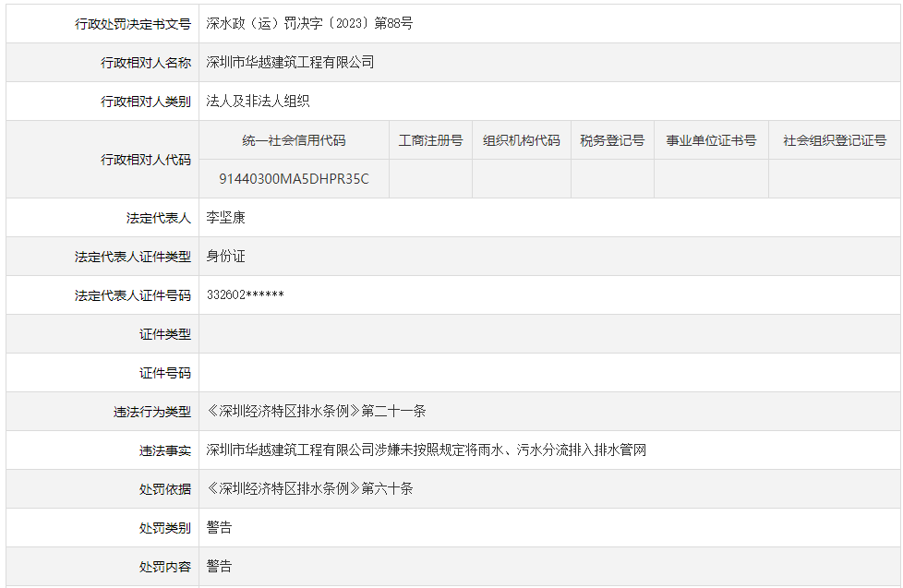Click the 处罚依据 label
This screenshot has width=903, height=588.
[164, 489]
